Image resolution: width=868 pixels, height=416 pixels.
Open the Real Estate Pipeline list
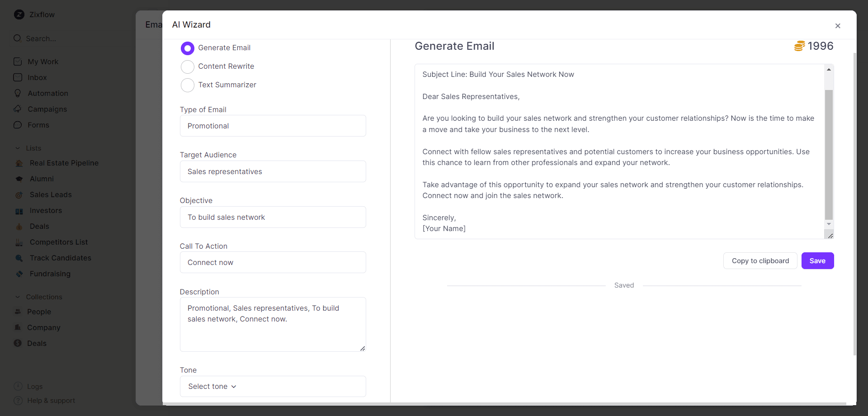(64, 163)
